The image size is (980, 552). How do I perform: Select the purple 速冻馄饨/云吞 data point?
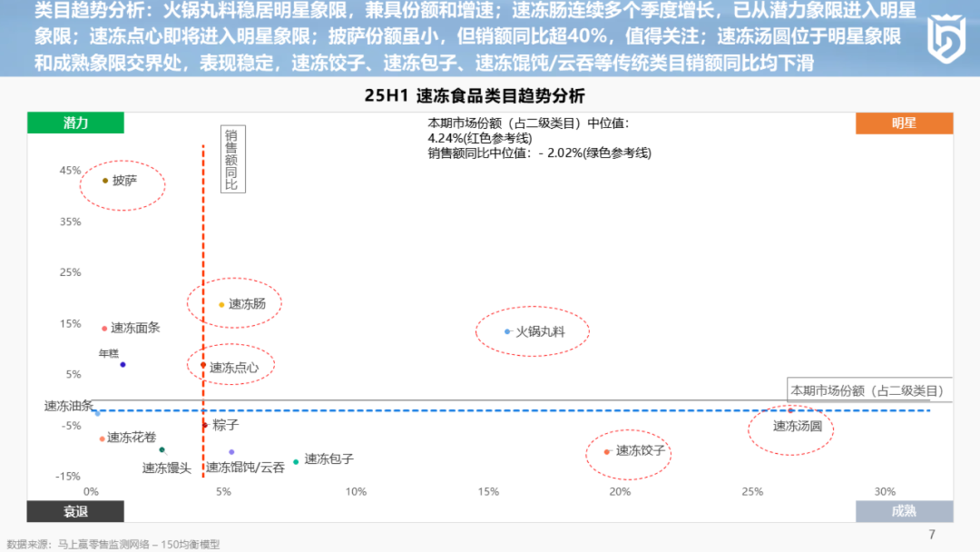[232, 452]
